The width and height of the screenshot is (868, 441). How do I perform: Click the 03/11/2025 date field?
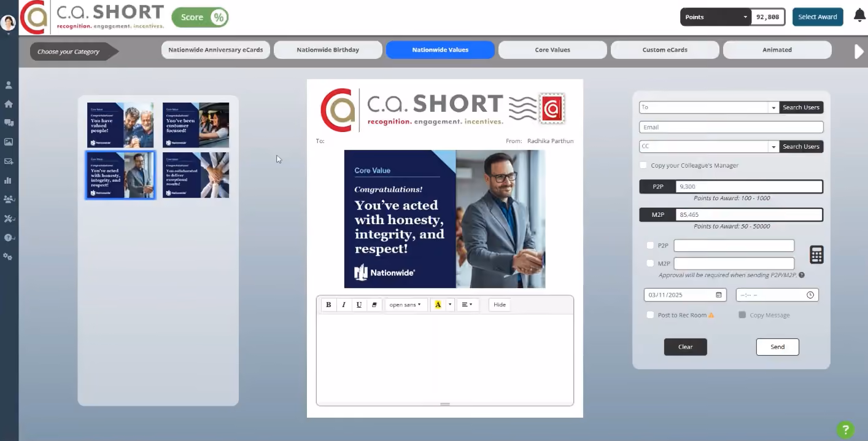685,295
